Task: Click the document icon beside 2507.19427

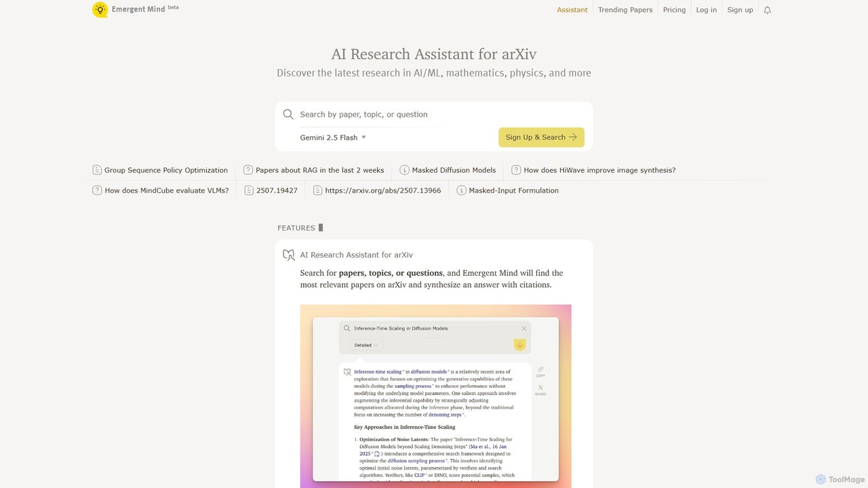Action: (249, 190)
